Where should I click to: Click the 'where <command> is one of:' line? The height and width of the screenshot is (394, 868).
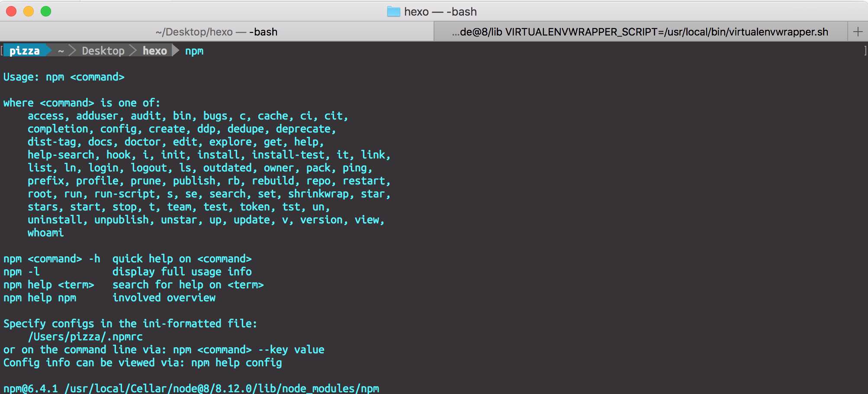click(x=82, y=103)
